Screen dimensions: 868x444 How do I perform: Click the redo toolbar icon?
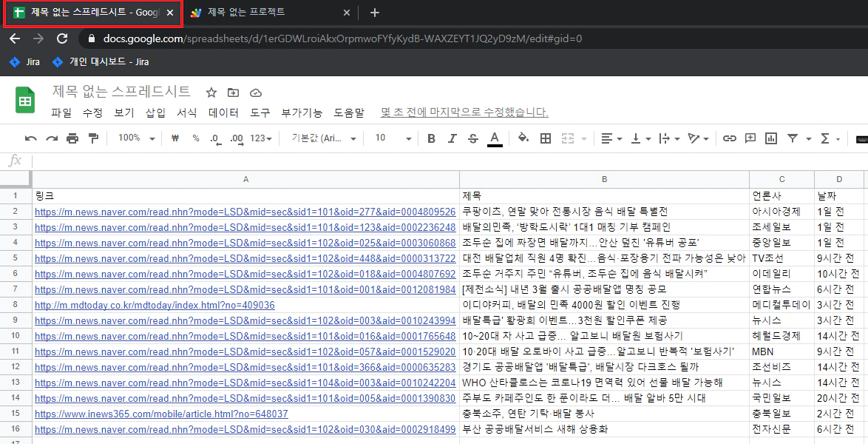[52, 138]
